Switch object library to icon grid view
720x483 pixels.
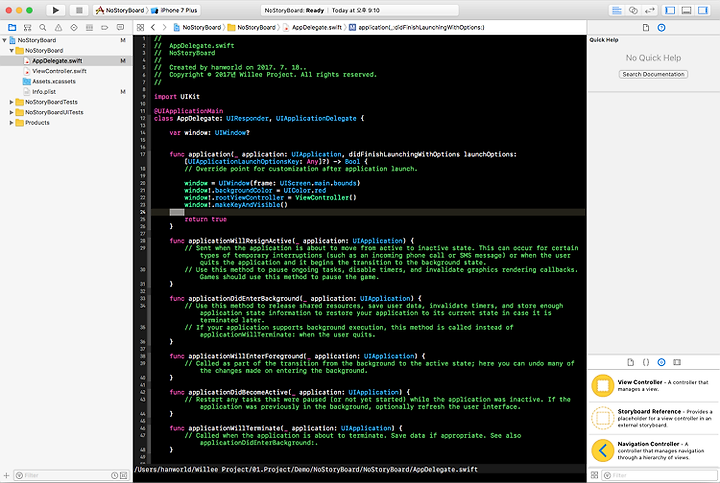tap(594, 475)
